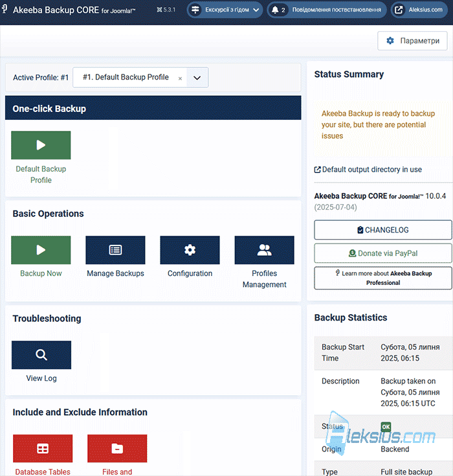Start the Default Backup Profile one-click backup

click(41, 145)
